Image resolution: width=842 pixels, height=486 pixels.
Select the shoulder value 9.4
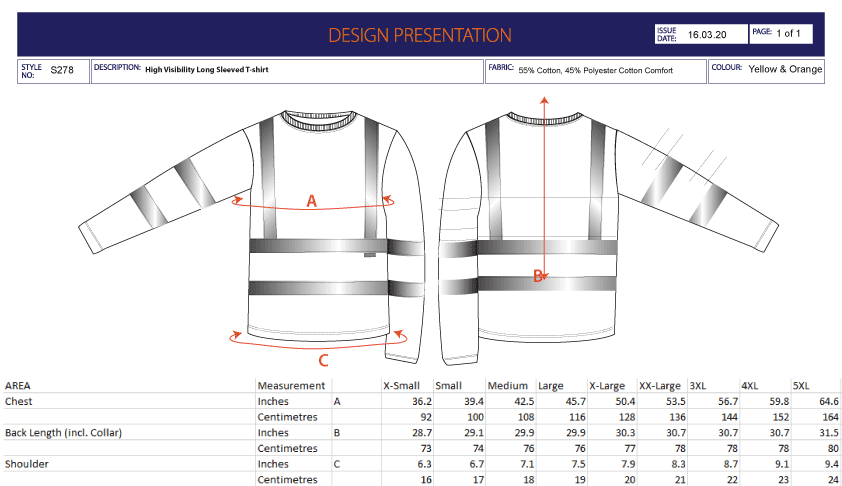(x=831, y=463)
